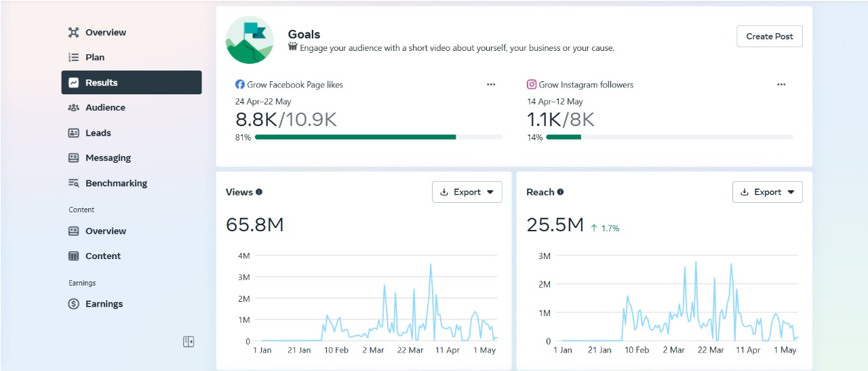Open Content section in sidebar
Viewport: 868px width, 371px height.
103,256
